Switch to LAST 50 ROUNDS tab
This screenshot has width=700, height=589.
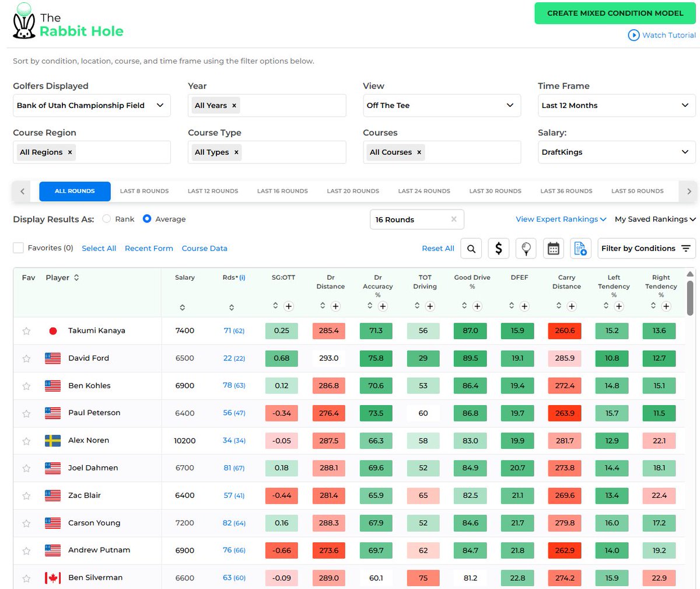click(x=638, y=191)
